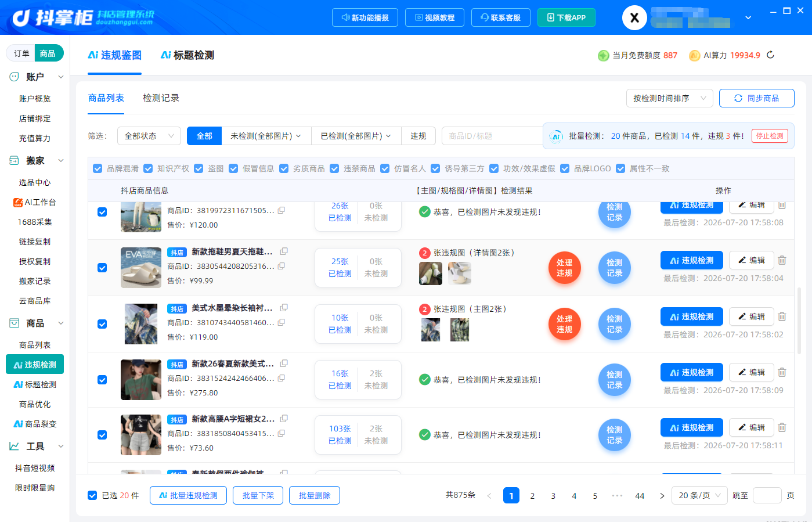
Task: Click the 跳至 page number input
Action: (767, 495)
